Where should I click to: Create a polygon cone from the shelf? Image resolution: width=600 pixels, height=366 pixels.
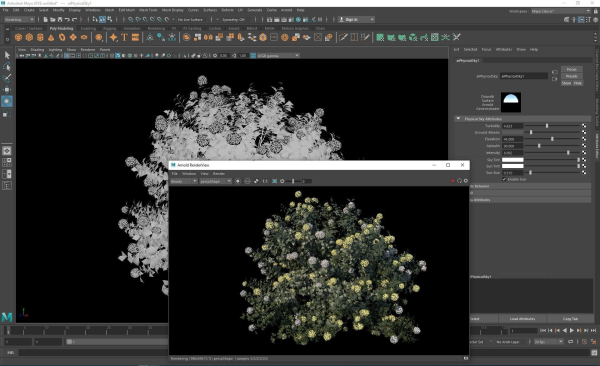click(51, 38)
